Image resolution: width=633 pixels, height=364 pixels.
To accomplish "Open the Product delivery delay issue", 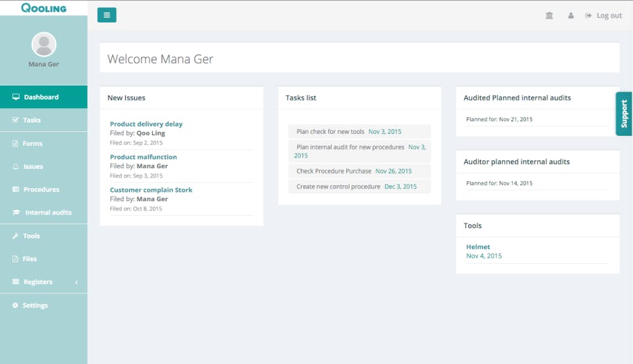I will point(146,124).
